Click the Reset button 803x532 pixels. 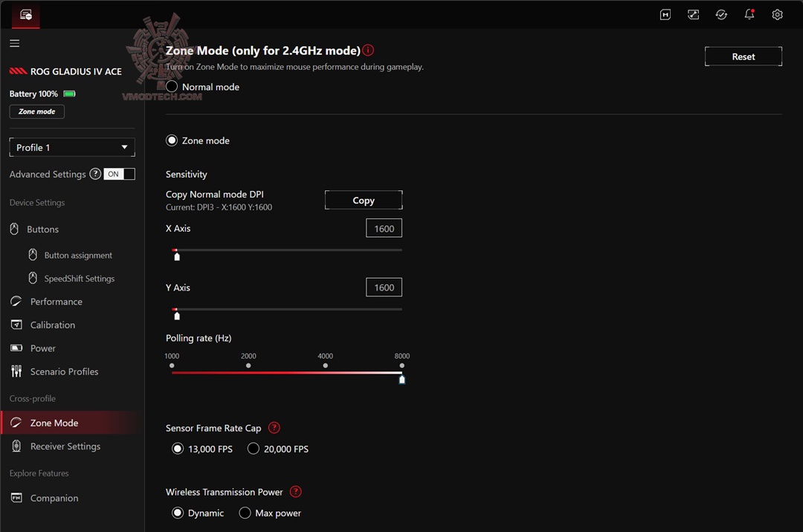point(743,56)
